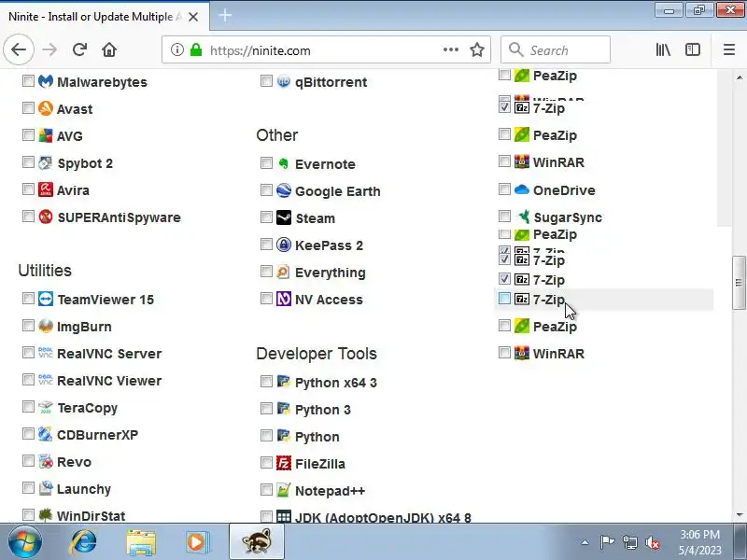747x560 pixels.
Task: Click the TeraCopy icon
Action: pyautogui.click(x=45, y=407)
